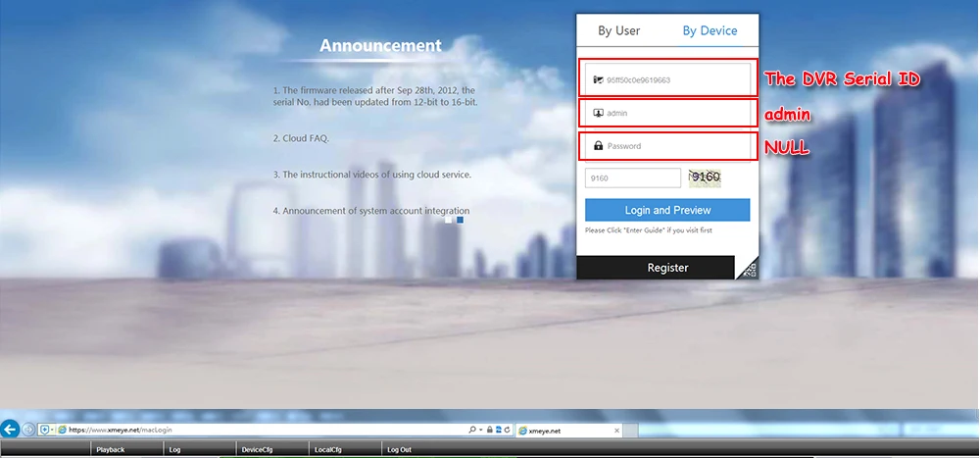This screenshot has height=458, width=980.
Task: Click the shield security icon in browser bar
Action: (44, 430)
